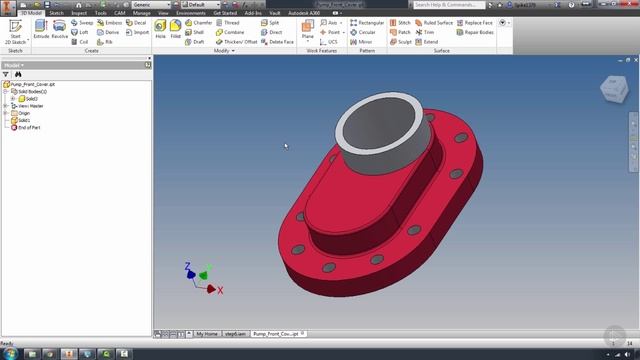Viewport: 640px width, 360px height.
Task: Switch to the My Home tab
Action: 207,334
